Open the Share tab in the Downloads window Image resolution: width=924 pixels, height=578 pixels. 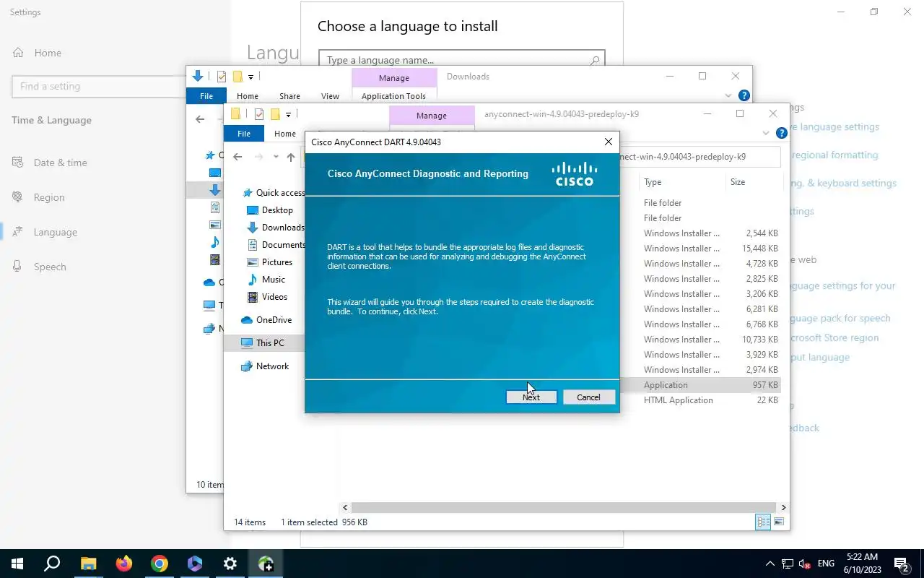tap(289, 96)
